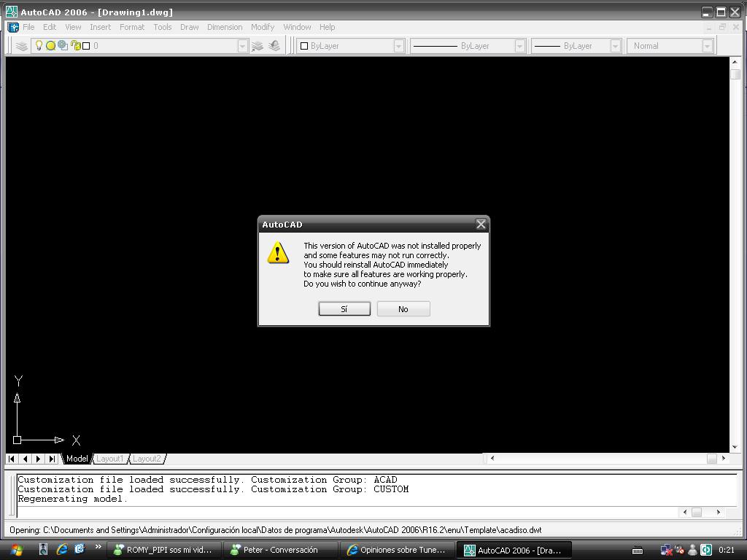Open the View menu
Screen dimensions: 747x560
[73, 27]
